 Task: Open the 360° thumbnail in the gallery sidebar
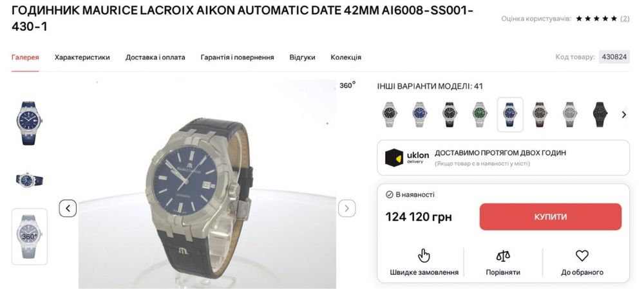click(x=29, y=236)
